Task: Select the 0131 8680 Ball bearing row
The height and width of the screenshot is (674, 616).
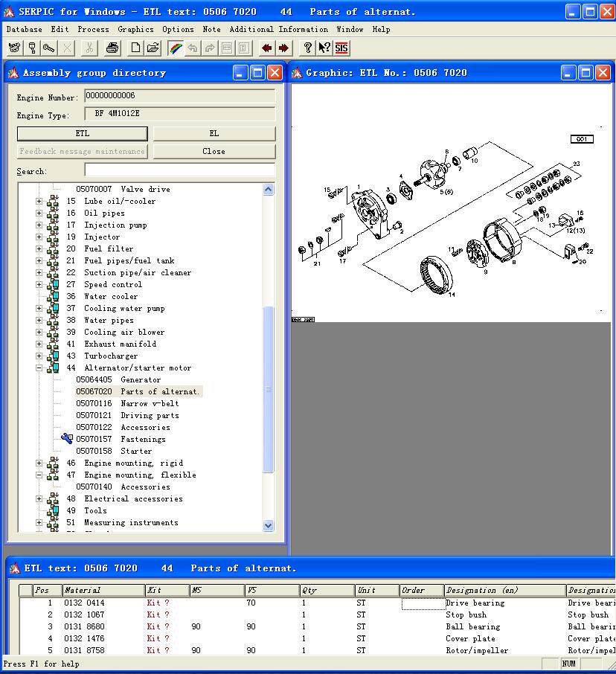Action: coord(317,626)
